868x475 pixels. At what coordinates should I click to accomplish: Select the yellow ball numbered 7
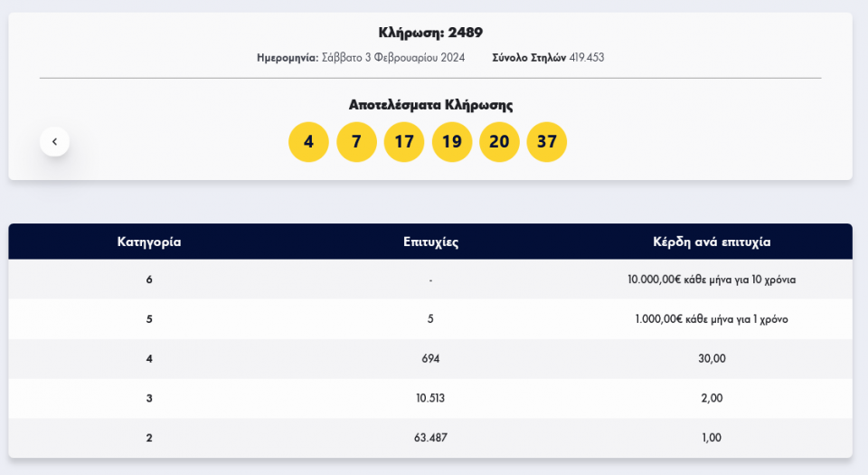(356, 142)
